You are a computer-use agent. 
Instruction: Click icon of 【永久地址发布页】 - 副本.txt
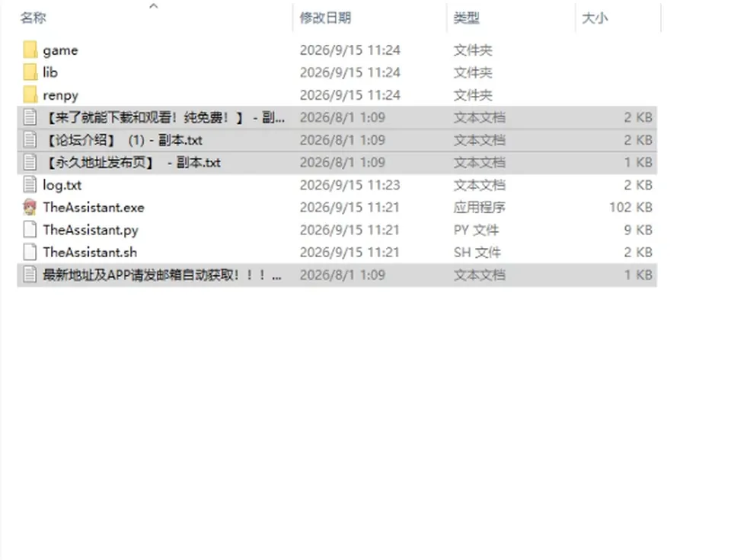coord(30,162)
